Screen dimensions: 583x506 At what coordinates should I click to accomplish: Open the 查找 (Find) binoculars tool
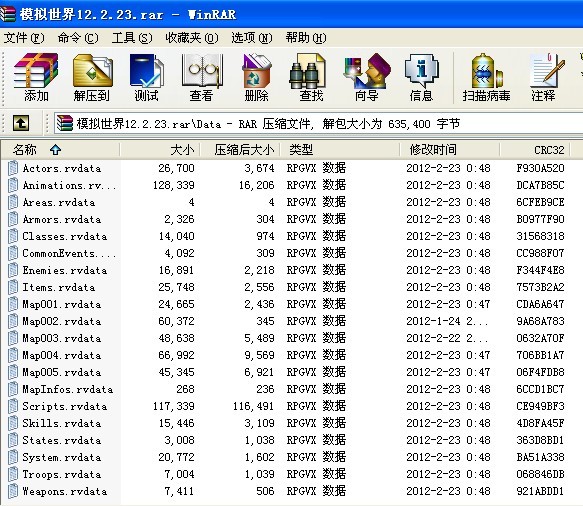click(312, 77)
